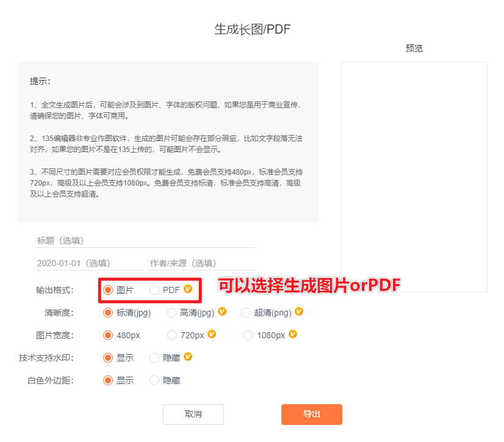Select 图片 output format radio button

108,290
